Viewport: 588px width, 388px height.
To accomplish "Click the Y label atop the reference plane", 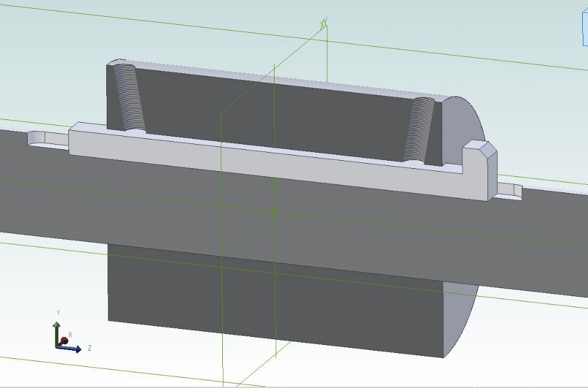I will click(324, 23).
